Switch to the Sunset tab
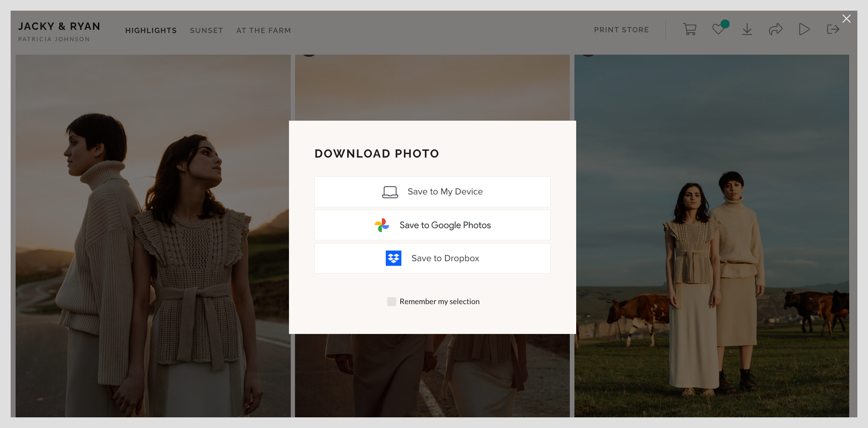The width and height of the screenshot is (868, 428). pos(206,31)
